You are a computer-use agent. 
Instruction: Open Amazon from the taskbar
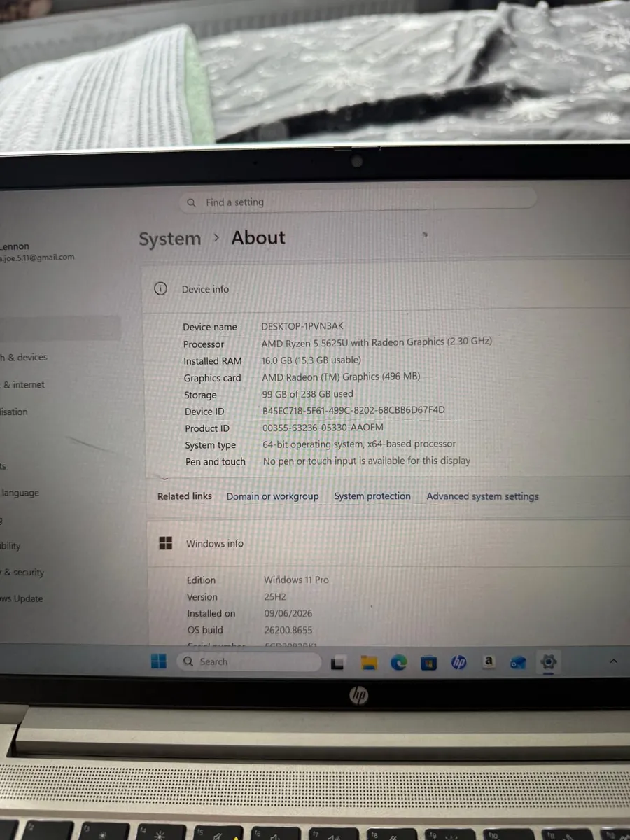pyautogui.click(x=489, y=661)
